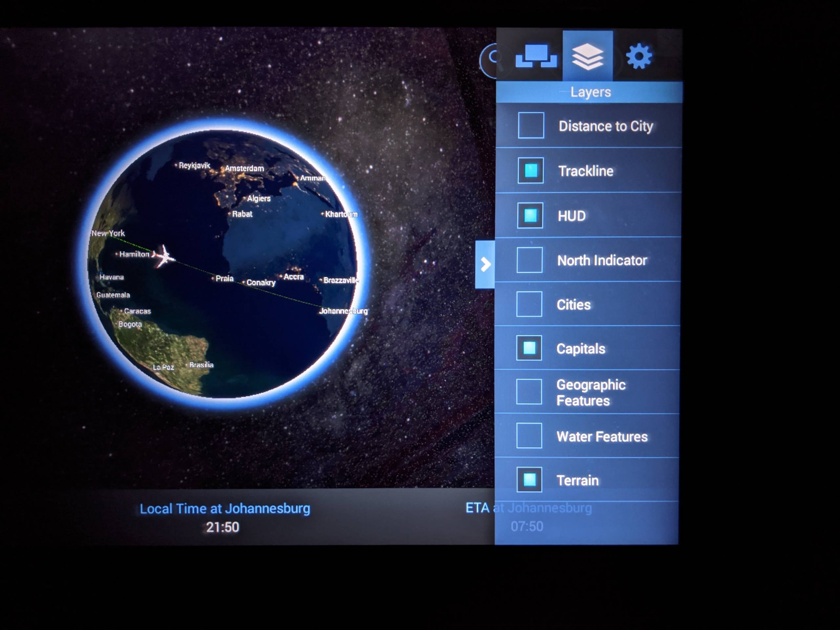Tap the Accra label
840x630 pixels.
pos(294,277)
